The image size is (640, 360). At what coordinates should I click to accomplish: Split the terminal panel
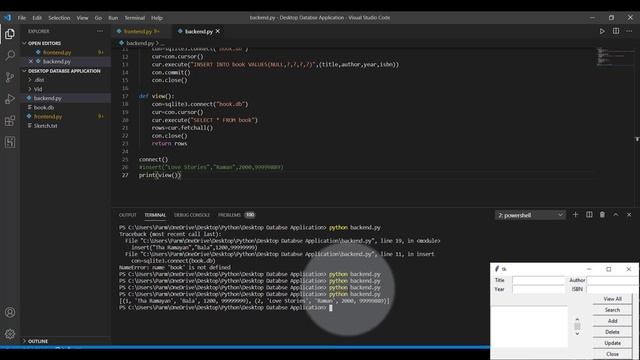tap(589, 215)
